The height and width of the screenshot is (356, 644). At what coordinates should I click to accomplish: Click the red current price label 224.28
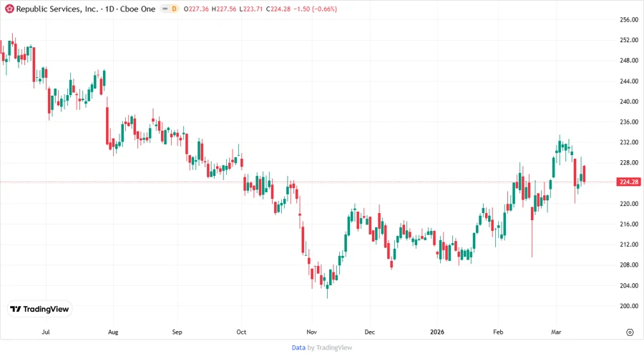click(629, 182)
